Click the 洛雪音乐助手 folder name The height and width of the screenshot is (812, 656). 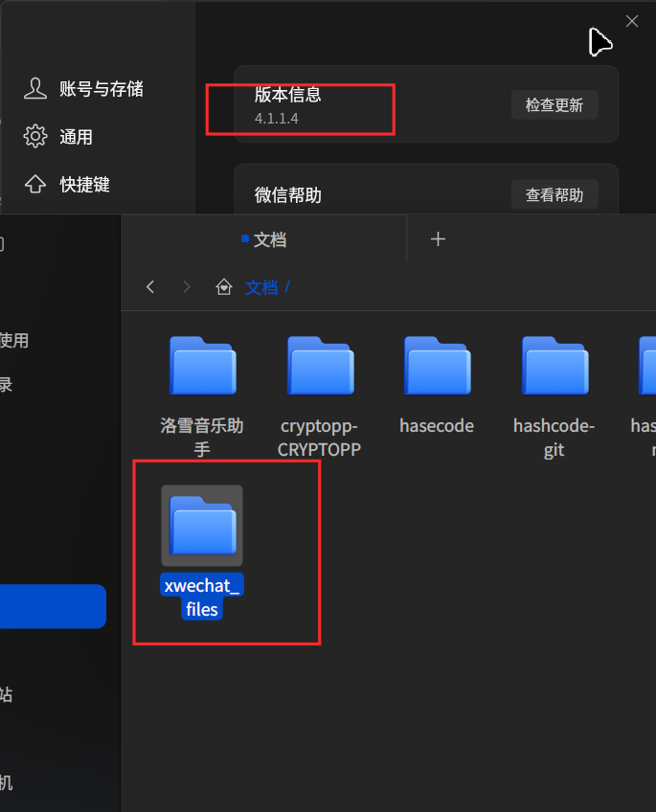[202, 438]
